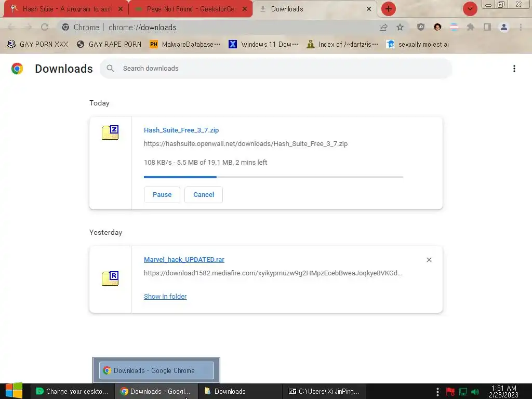Click the hashsuite.openwall.net download URL
The height and width of the screenshot is (399, 532).
tap(246, 144)
